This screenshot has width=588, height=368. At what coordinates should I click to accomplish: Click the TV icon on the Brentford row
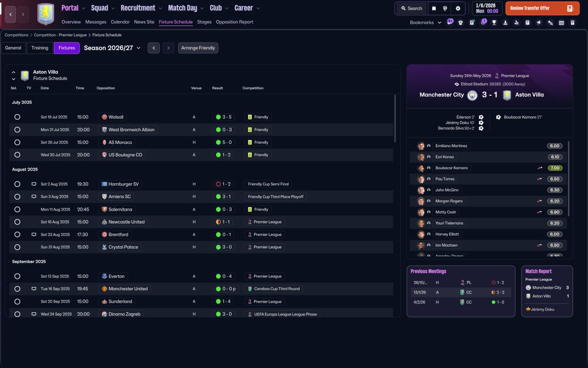(34, 235)
